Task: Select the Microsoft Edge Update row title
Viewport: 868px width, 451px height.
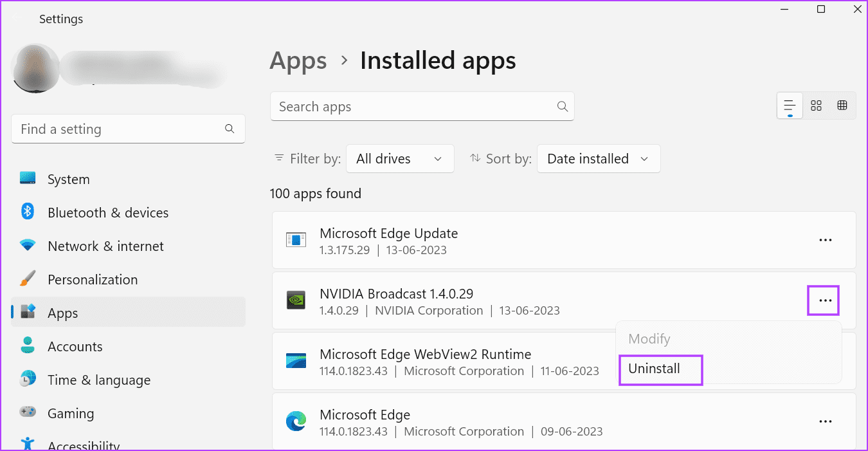Action: click(389, 234)
